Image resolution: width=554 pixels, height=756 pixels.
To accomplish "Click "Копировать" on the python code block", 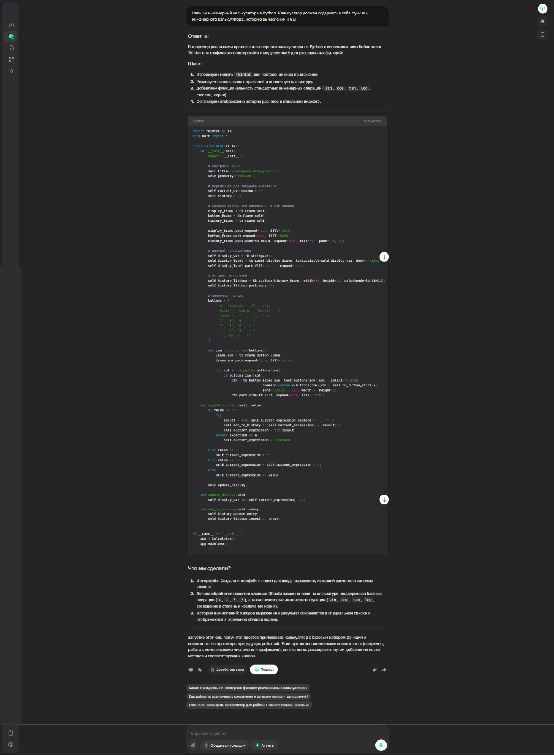I will 373,121.
